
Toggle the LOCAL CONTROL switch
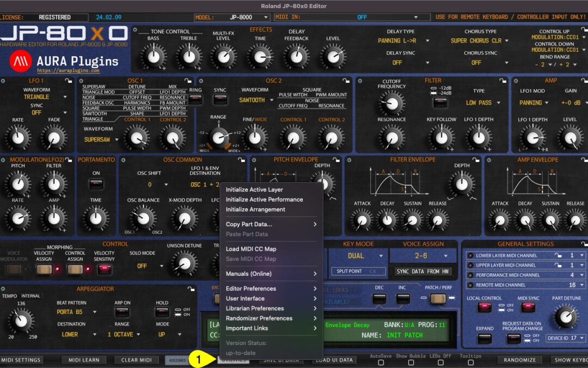[485, 308]
